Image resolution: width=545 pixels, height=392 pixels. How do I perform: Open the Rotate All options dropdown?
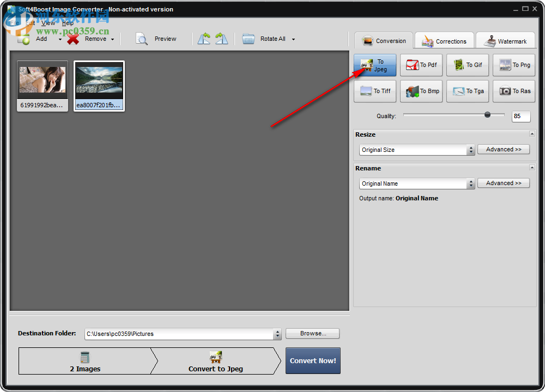click(x=293, y=39)
